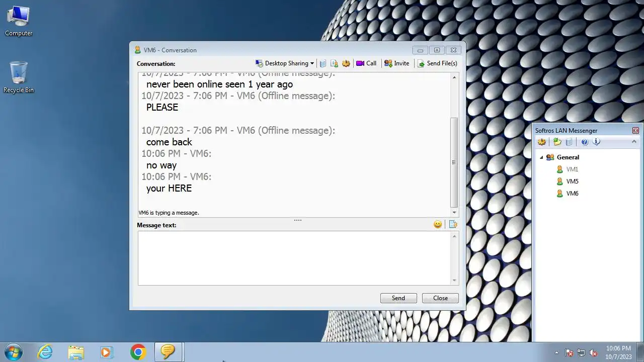Send the message with the Send button
This screenshot has width=644, height=362.
[x=398, y=298]
